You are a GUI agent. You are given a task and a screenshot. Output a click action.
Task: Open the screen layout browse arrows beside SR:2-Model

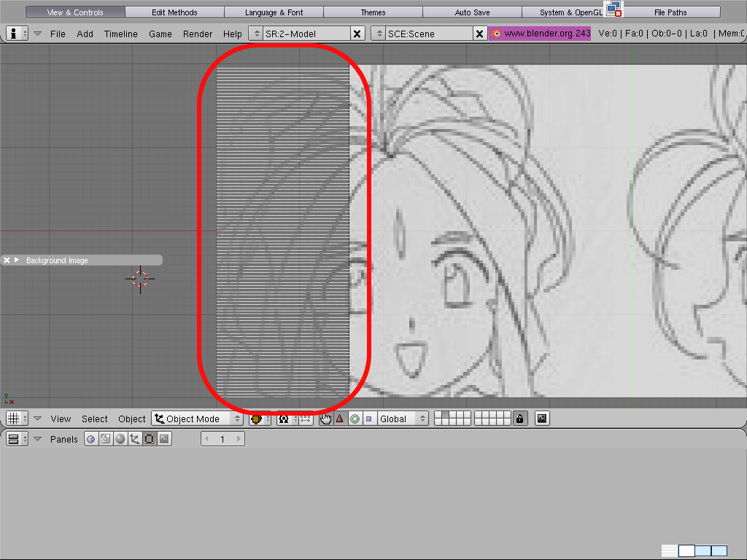(x=256, y=34)
